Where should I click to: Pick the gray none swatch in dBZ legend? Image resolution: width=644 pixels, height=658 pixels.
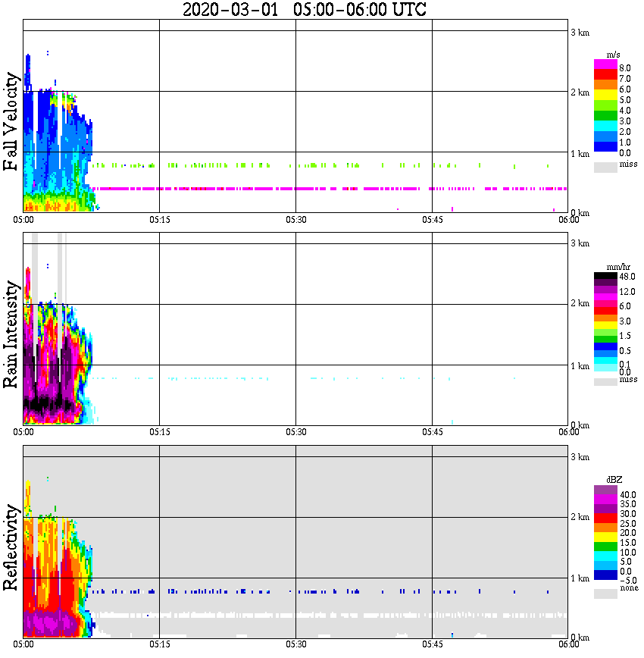click(x=605, y=594)
